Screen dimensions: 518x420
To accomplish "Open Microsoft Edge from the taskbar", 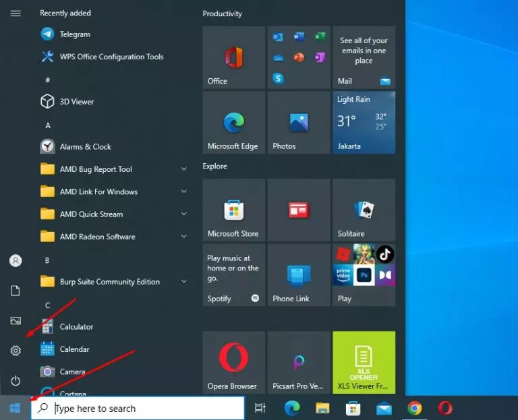I will [x=292, y=408].
